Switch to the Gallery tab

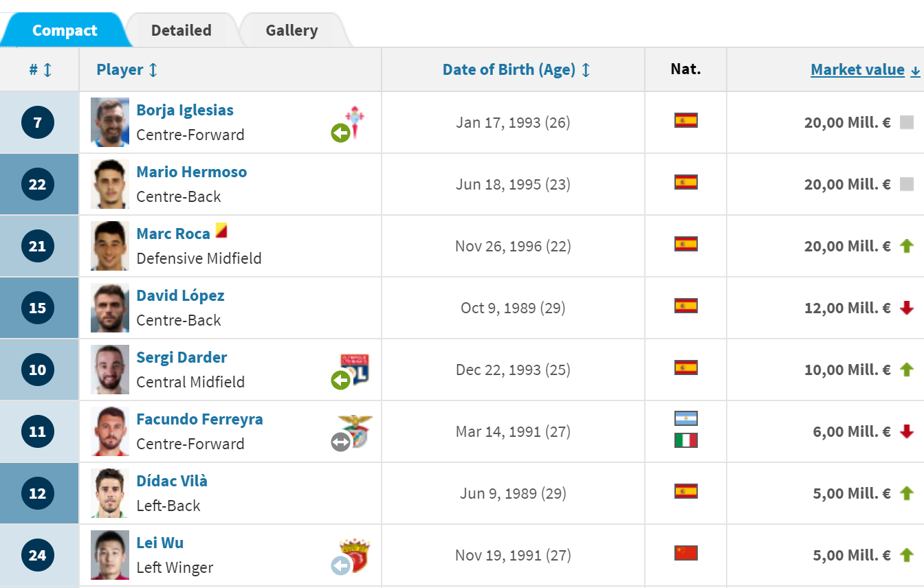coord(292,30)
